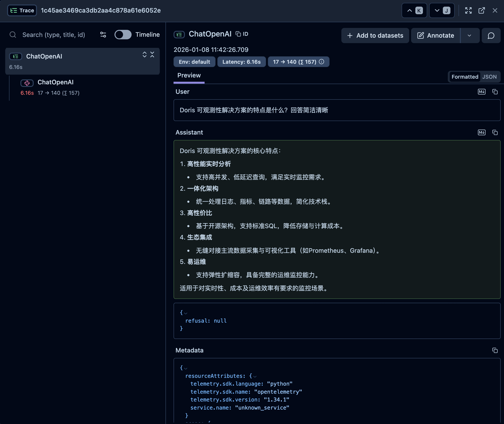
Task: Click the trace search input field
Action: [x=54, y=35]
